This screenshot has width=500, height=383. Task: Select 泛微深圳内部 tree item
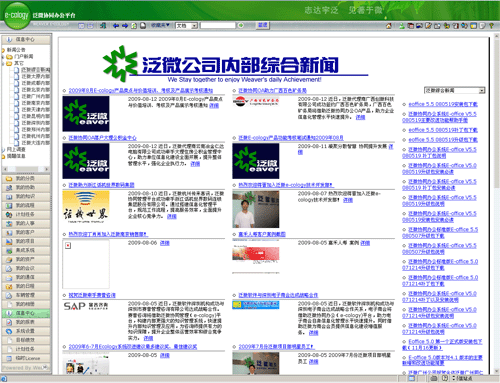[x=36, y=123]
